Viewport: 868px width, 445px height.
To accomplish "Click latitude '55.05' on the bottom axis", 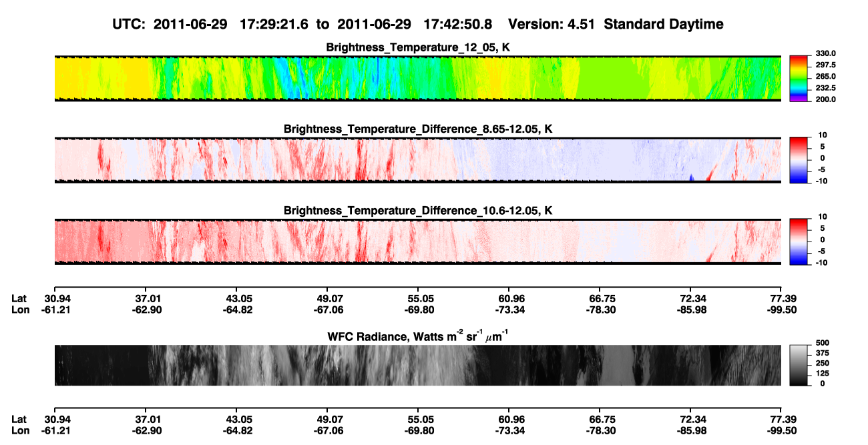I will [x=421, y=419].
